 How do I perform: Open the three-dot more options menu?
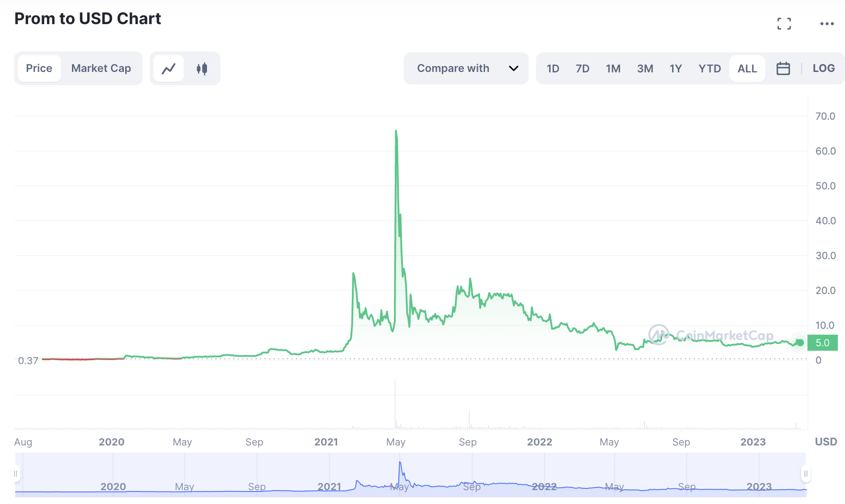(x=827, y=24)
